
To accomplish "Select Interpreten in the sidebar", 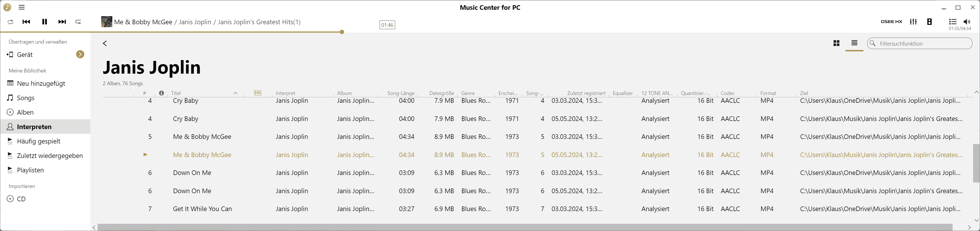I will [x=45, y=127].
